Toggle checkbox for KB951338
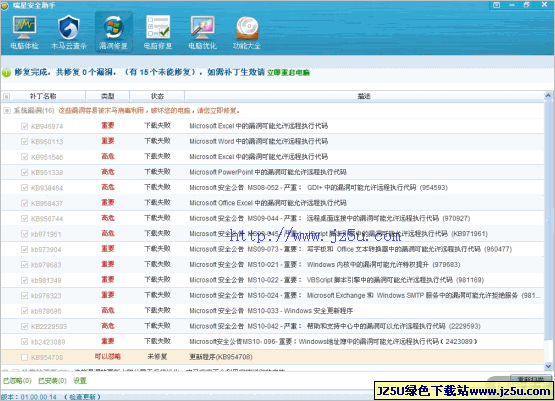The height and width of the screenshot is (401, 555). pos(24,172)
